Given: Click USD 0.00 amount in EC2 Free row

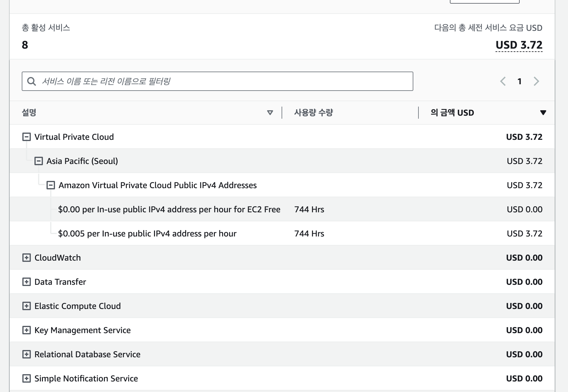Looking at the screenshot, I should pos(524,209).
